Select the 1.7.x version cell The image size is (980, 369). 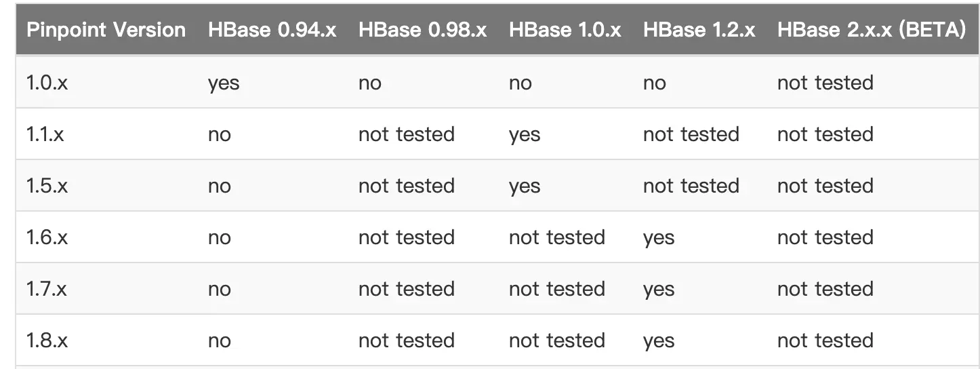[46, 289]
